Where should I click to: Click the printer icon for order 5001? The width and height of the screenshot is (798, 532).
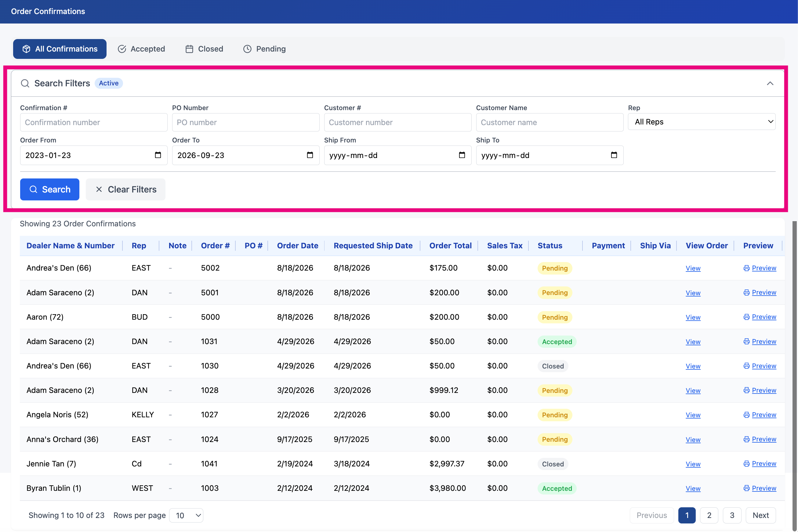pos(746,293)
